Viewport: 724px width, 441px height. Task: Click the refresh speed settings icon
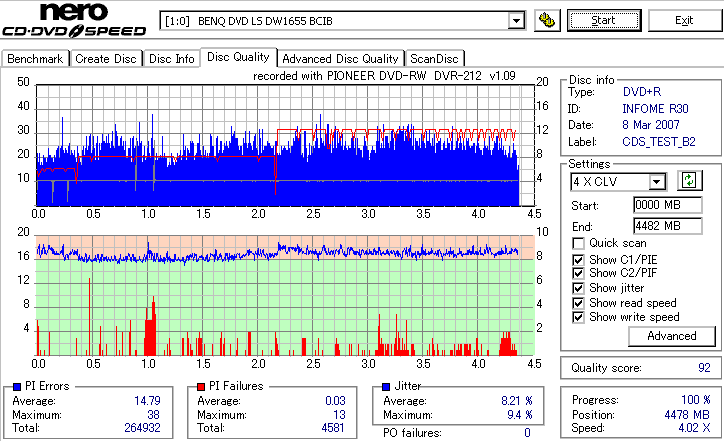689,181
